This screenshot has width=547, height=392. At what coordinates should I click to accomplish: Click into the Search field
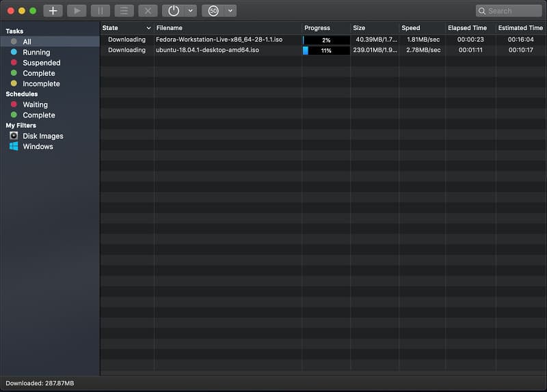(x=513, y=11)
